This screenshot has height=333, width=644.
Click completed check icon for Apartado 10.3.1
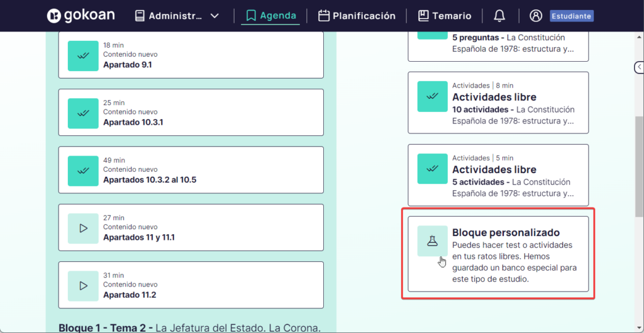click(x=83, y=113)
